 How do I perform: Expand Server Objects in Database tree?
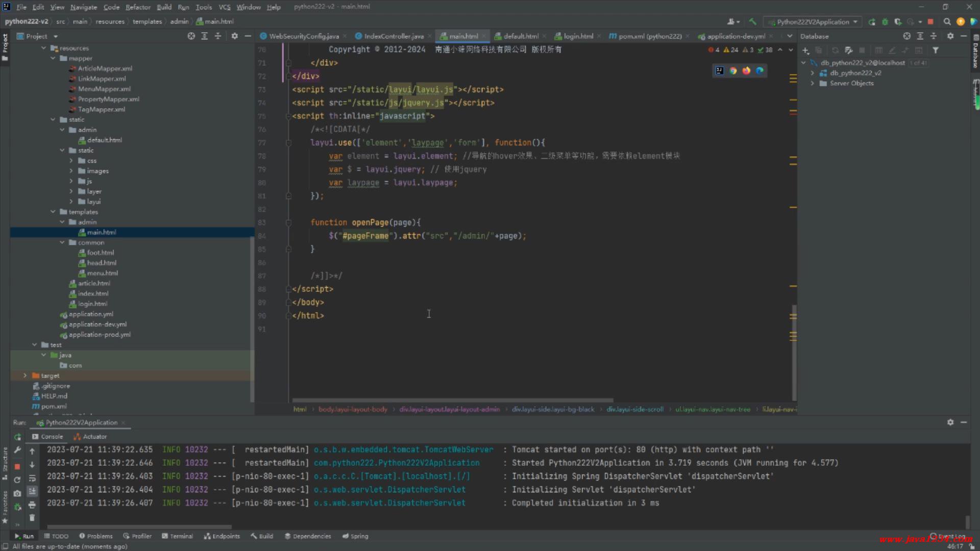point(813,83)
